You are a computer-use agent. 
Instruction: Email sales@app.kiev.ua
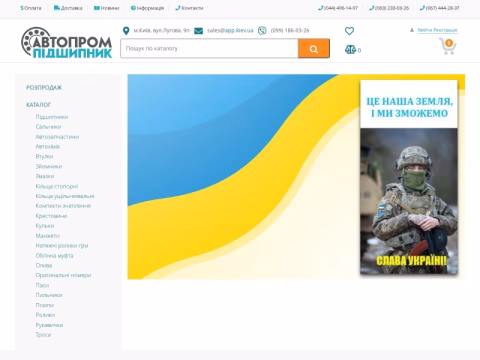click(x=230, y=30)
